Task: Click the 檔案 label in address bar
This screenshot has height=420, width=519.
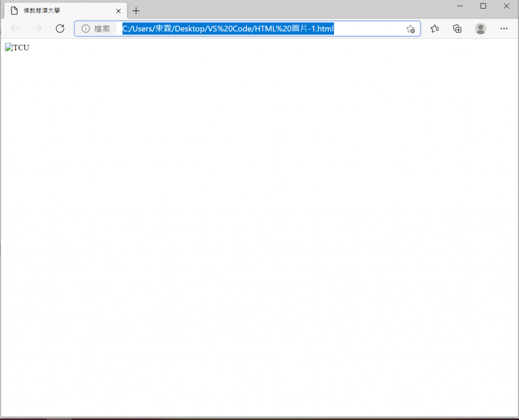Action: 102,29
